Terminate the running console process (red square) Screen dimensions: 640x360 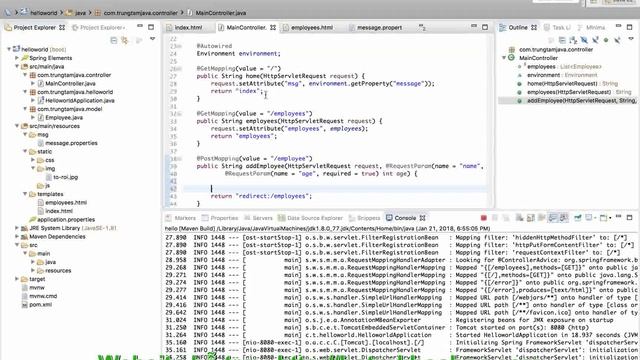click(484, 218)
